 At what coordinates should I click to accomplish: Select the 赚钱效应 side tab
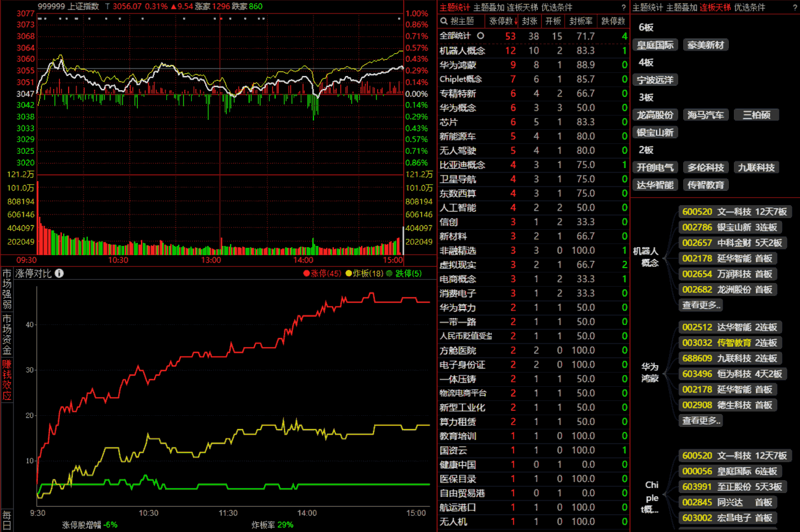pos(7,380)
